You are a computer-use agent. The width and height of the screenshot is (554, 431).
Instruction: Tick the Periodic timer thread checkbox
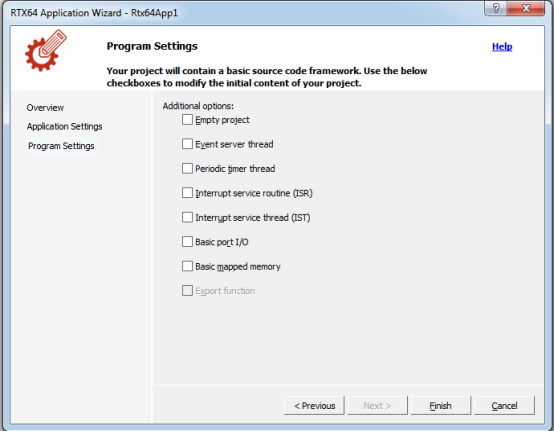point(187,169)
